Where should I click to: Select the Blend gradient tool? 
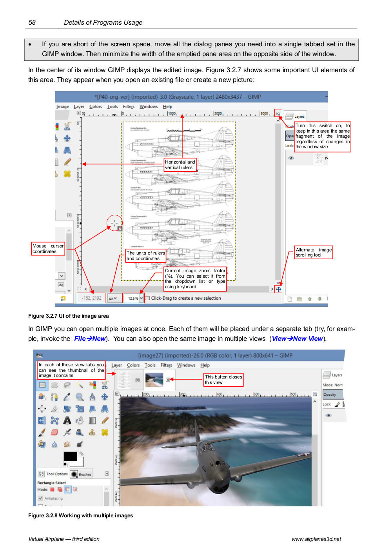click(93, 420)
